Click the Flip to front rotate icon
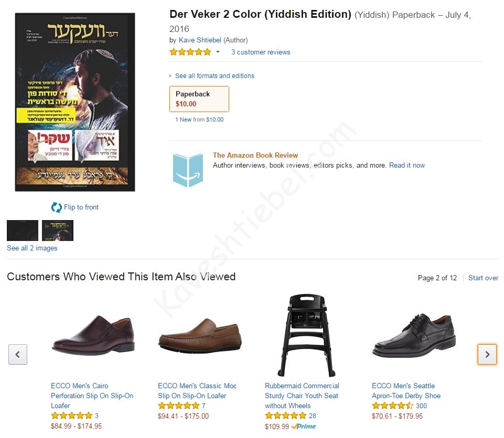The height and width of the screenshot is (438, 504). pyautogui.click(x=57, y=207)
